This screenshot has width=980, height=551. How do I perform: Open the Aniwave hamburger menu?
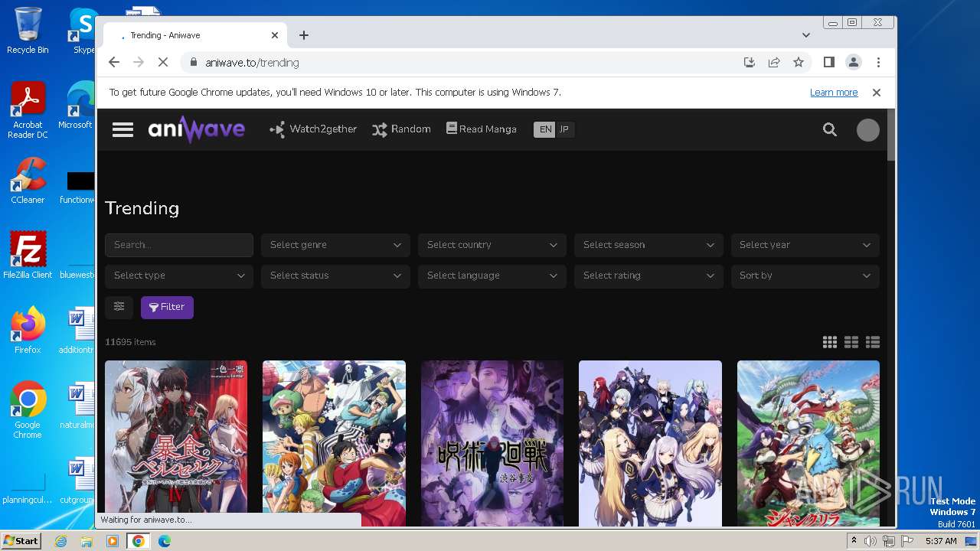point(122,129)
